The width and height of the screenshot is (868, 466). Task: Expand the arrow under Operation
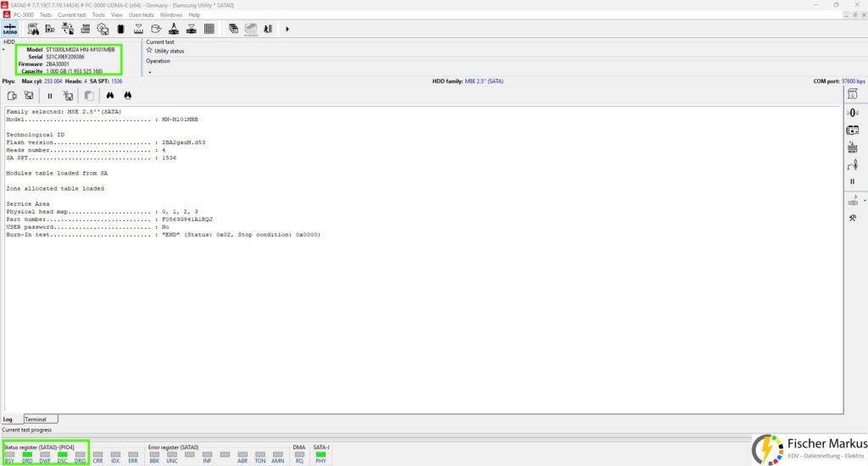[150, 72]
